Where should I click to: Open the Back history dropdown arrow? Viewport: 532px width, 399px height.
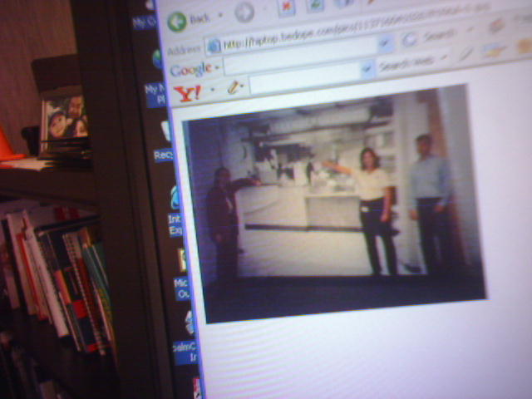(x=220, y=15)
